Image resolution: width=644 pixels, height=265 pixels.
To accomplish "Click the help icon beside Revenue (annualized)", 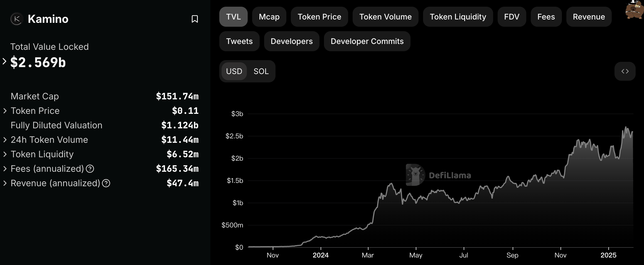I will [x=106, y=183].
